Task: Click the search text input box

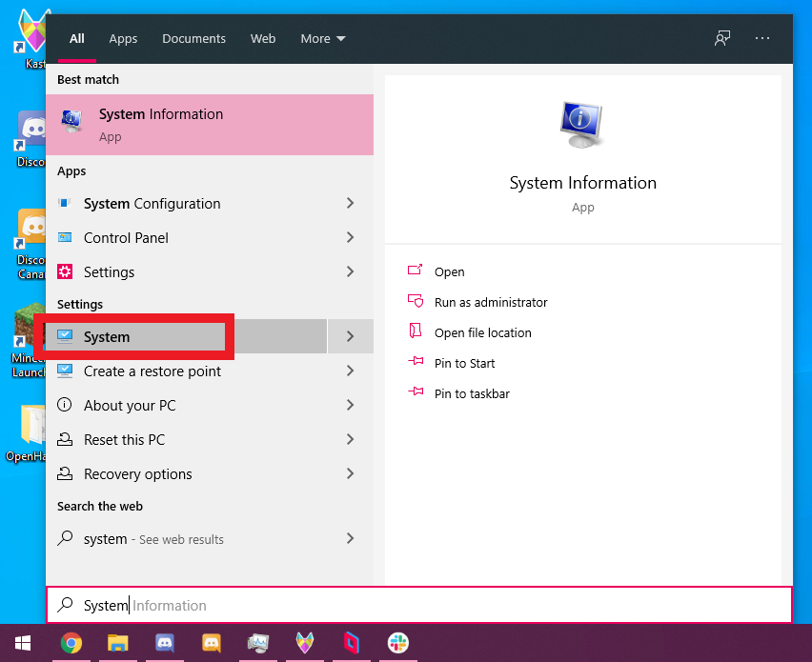Action: click(419, 606)
